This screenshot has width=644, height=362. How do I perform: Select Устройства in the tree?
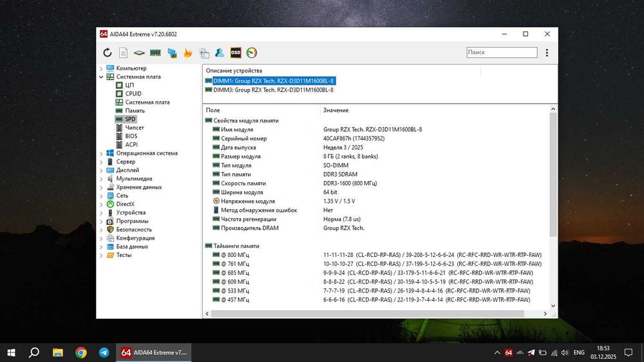[131, 213]
